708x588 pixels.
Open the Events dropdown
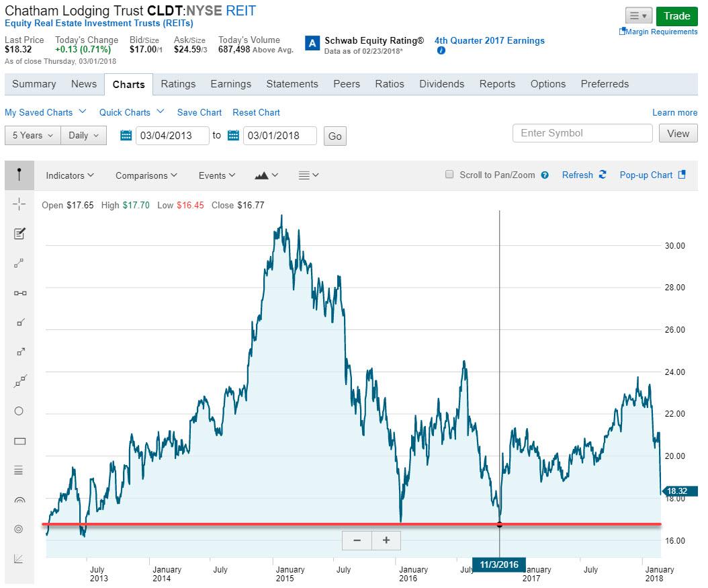[217, 175]
